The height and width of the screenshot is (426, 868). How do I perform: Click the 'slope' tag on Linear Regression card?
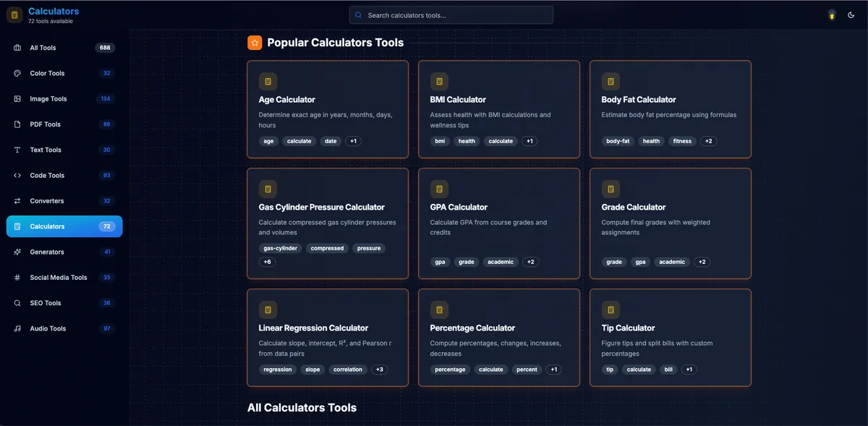point(312,370)
